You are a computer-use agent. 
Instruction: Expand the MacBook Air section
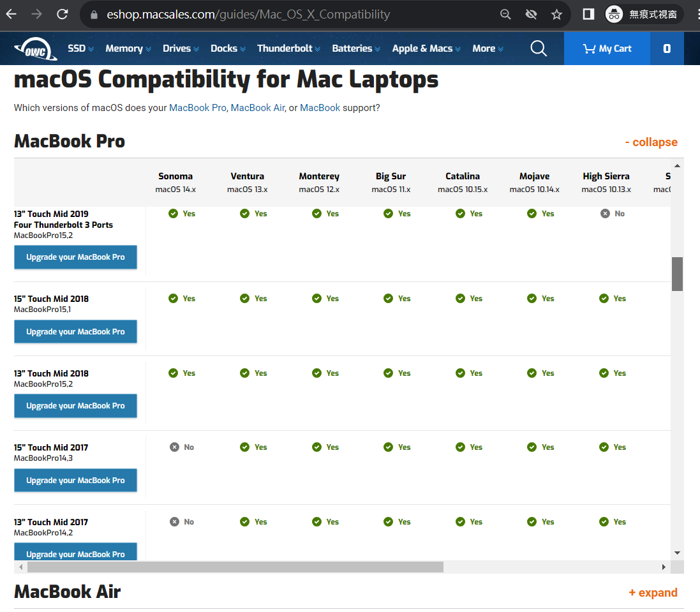pos(653,593)
